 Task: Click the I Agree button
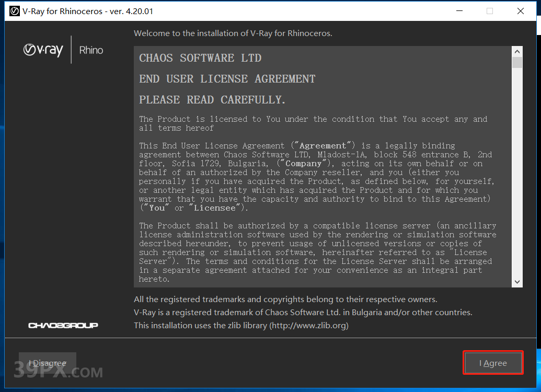point(493,363)
